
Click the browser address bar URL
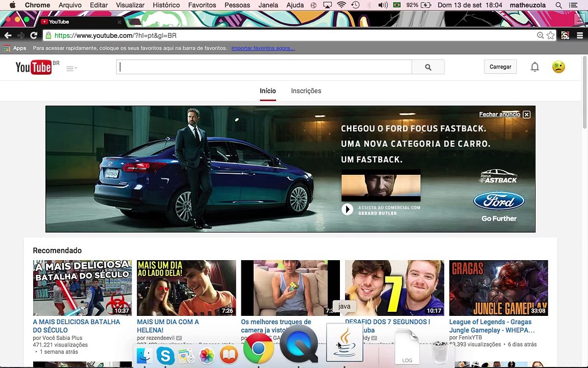point(115,36)
